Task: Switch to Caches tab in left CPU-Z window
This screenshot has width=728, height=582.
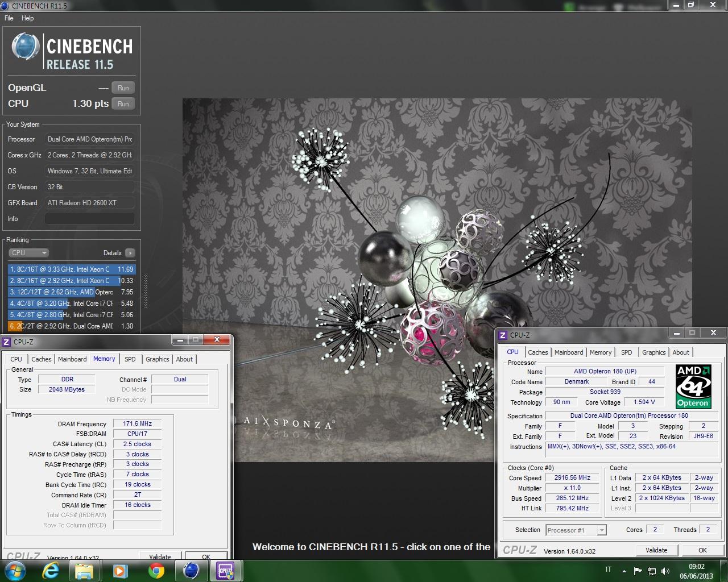Action: coord(41,359)
